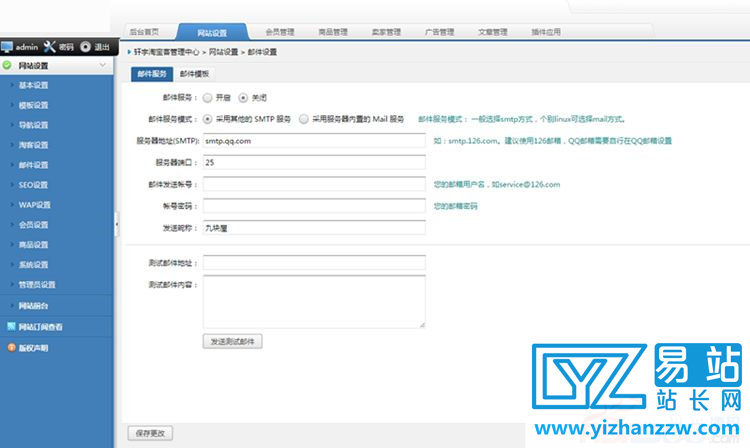Open WAP设置 in the sidebar
Image resolution: width=750 pixels, height=448 pixels.
(34, 205)
